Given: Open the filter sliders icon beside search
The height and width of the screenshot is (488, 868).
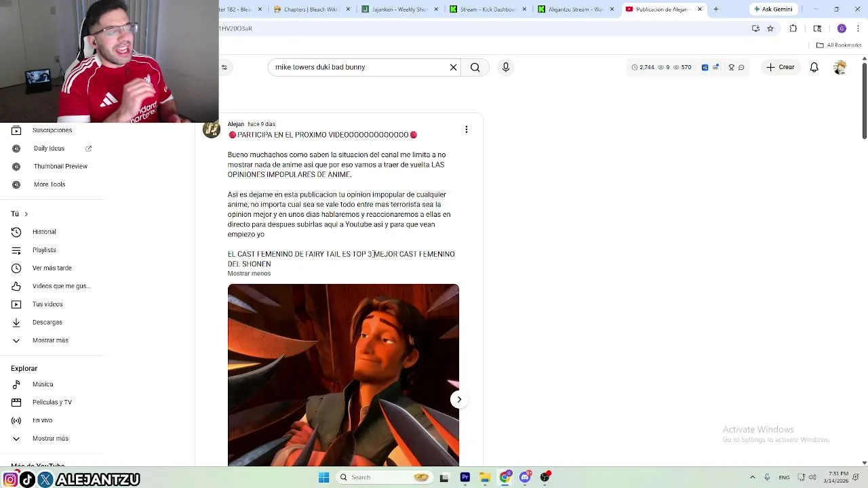Looking at the screenshot, I should coord(224,67).
